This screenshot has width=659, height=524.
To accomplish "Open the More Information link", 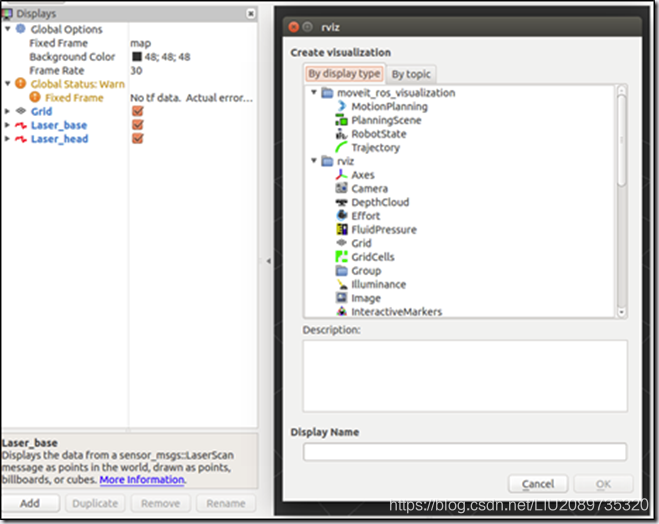I will tap(142, 479).
